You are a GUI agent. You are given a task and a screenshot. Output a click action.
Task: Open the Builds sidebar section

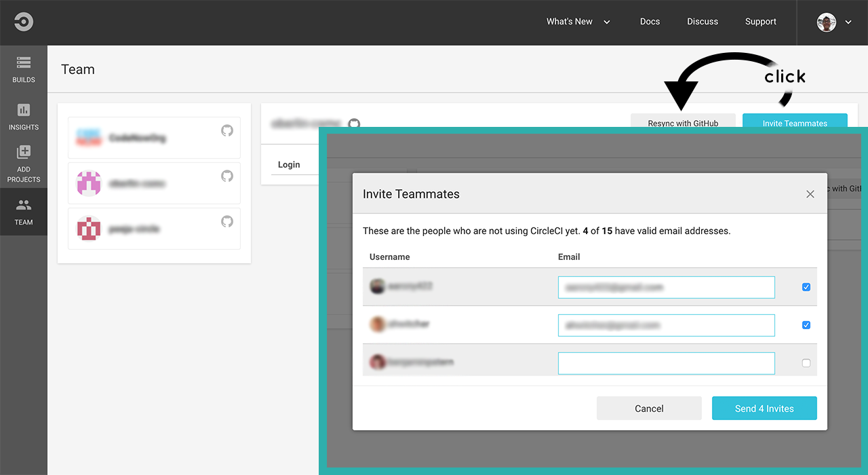coord(24,69)
